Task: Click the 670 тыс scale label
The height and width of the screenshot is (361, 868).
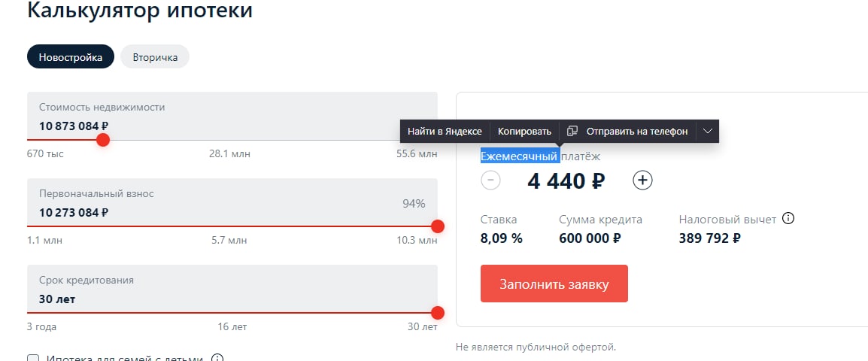Action: pyautogui.click(x=45, y=154)
